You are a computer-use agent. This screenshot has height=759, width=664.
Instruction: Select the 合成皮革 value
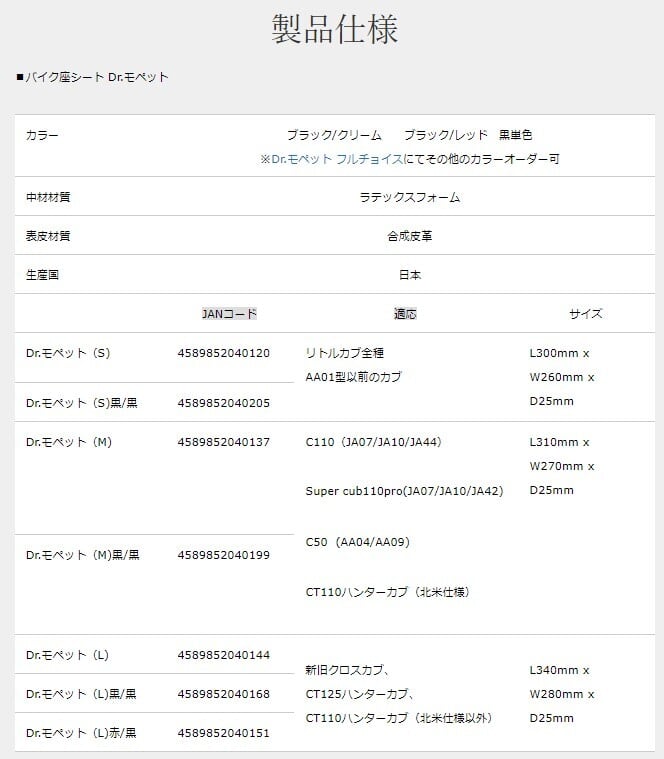coord(409,236)
